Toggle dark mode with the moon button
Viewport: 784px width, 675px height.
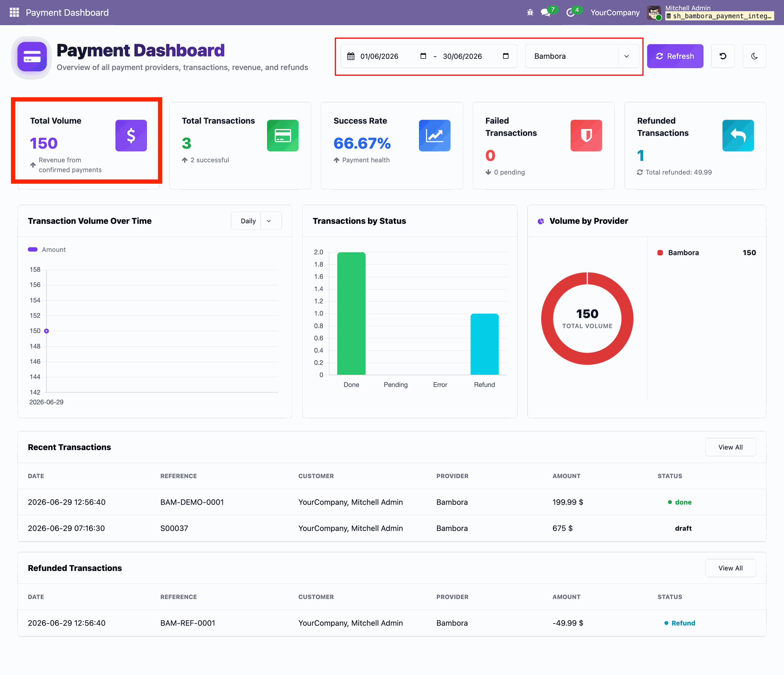(x=754, y=56)
